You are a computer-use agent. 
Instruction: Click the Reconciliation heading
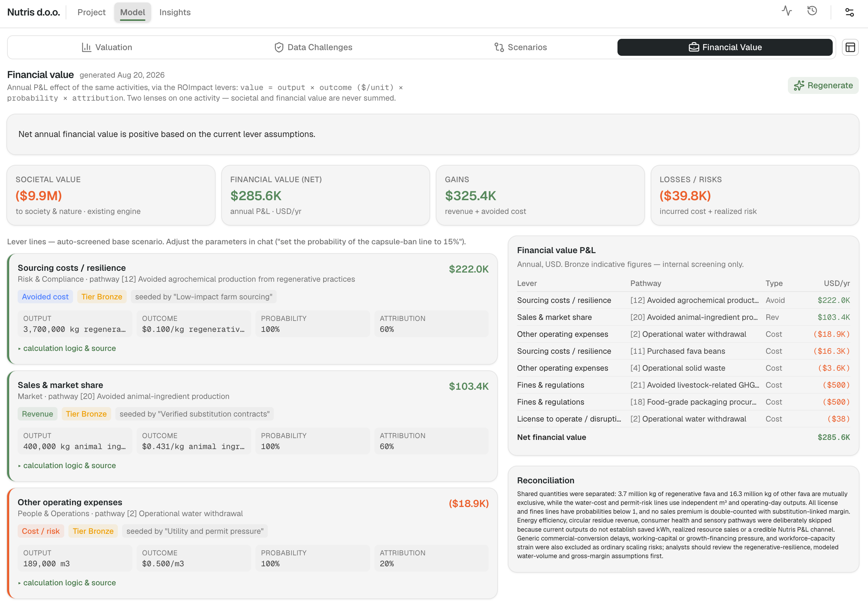pyautogui.click(x=545, y=480)
